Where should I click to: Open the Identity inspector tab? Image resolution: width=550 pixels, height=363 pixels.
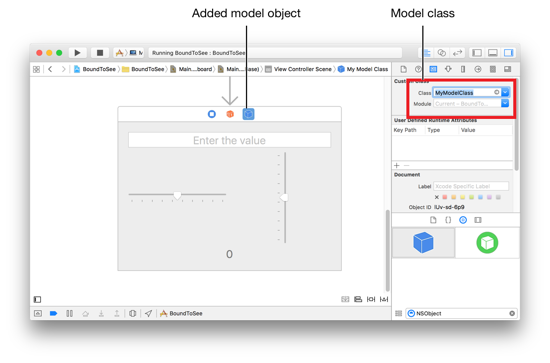click(x=433, y=69)
